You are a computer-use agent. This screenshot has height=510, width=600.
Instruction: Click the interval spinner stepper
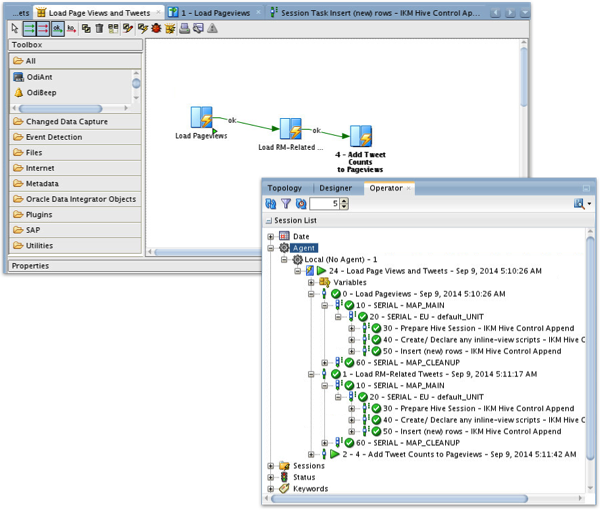(x=344, y=204)
